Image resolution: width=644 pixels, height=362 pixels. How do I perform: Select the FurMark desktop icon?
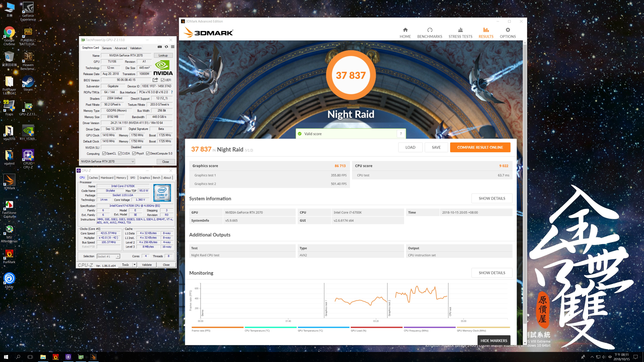pos(9,256)
